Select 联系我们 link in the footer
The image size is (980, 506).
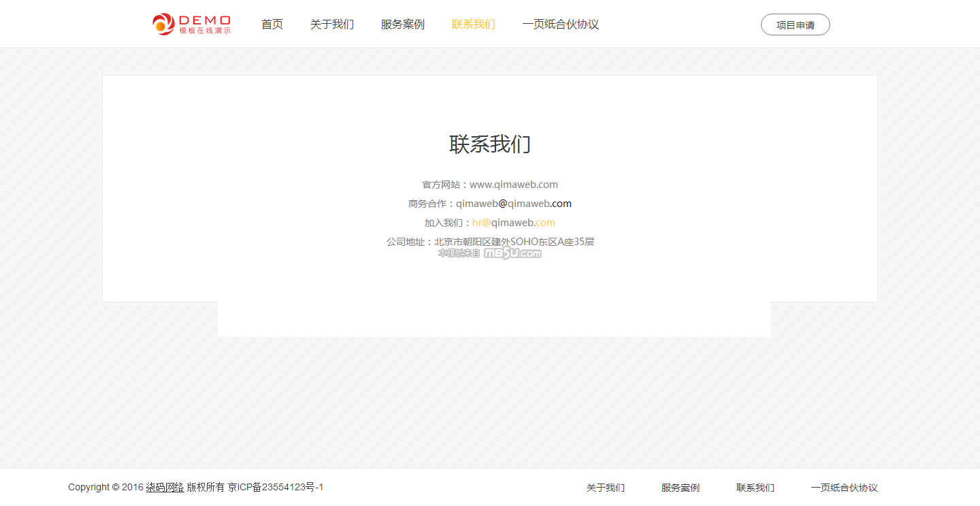point(755,488)
